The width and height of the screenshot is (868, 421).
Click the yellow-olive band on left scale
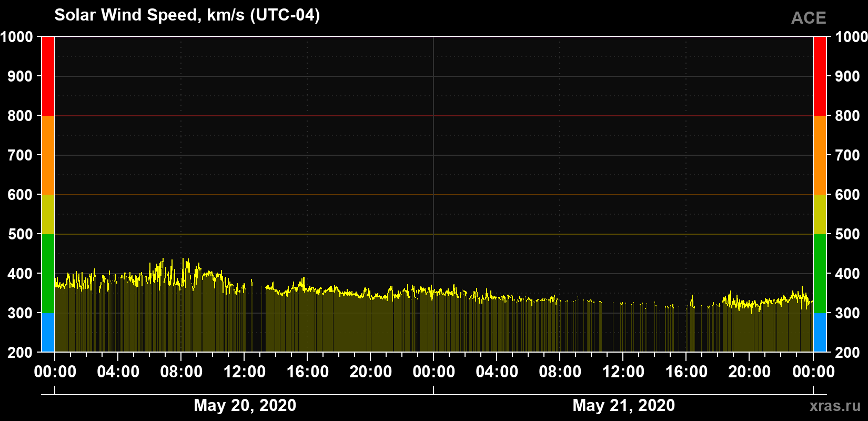click(x=48, y=214)
